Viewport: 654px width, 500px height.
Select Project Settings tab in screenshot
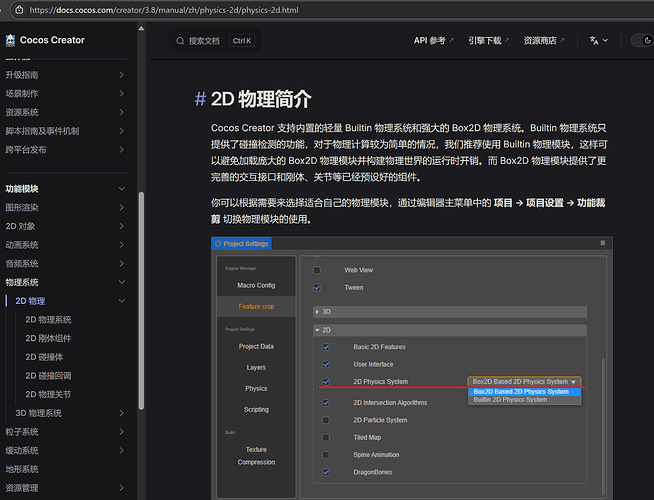[241, 244]
